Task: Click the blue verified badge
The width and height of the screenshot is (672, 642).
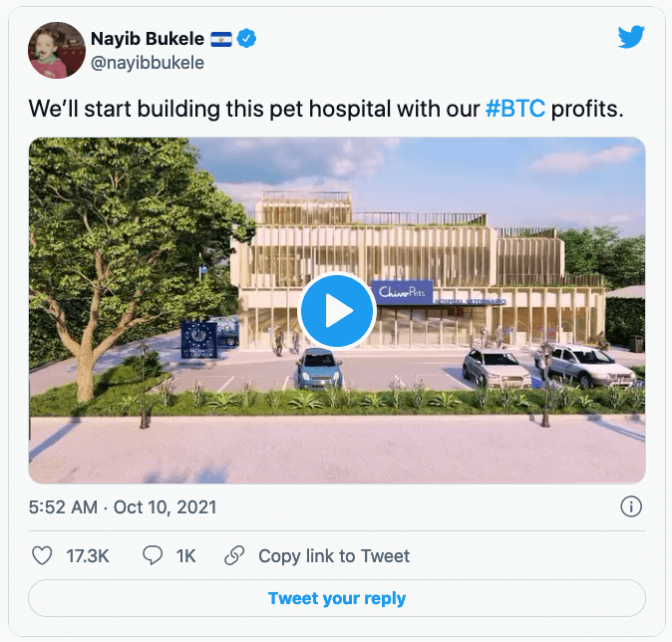Action: pyautogui.click(x=246, y=39)
